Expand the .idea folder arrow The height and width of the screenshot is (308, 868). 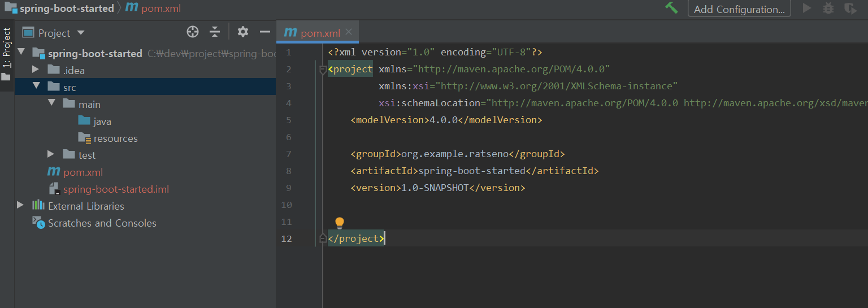36,70
